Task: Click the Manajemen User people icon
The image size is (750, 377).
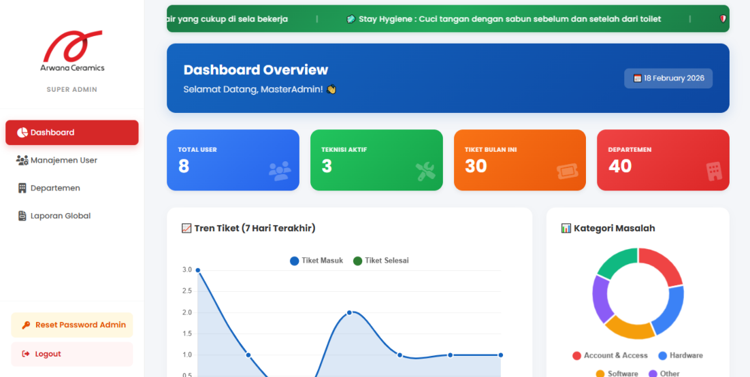Action: (22, 160)
